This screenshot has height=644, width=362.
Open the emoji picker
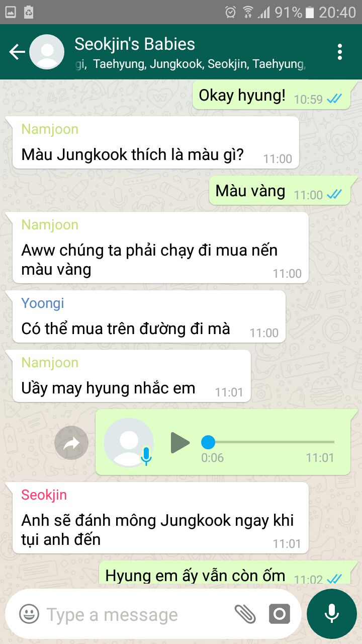point(29,614)
